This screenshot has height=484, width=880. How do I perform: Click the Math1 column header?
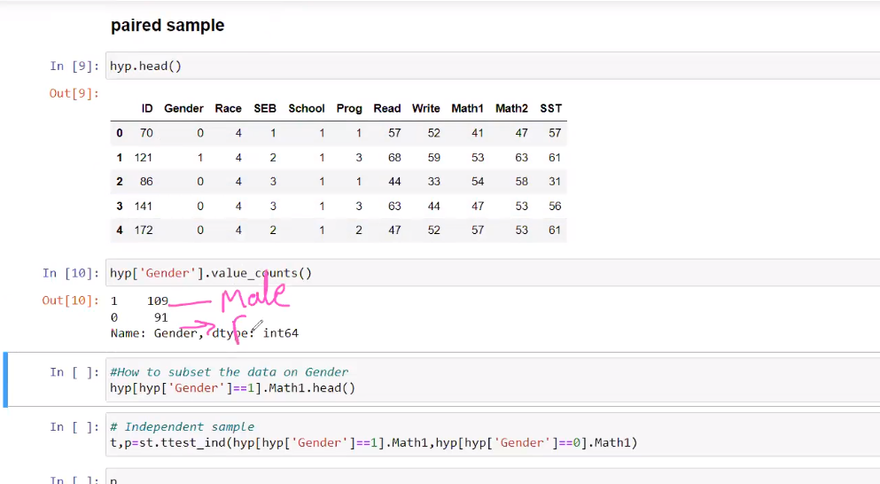[467, 109]
